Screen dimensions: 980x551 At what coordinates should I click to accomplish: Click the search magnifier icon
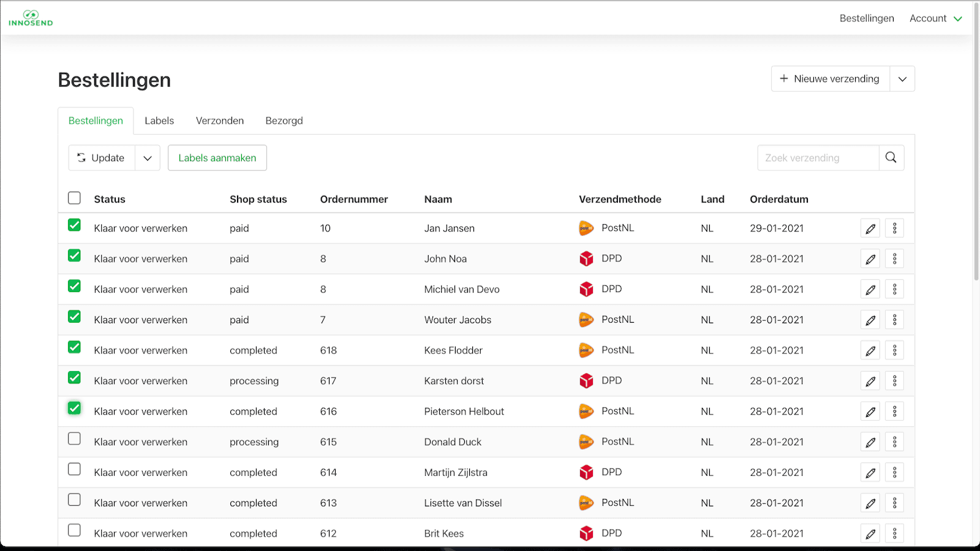tap(891, 157)
